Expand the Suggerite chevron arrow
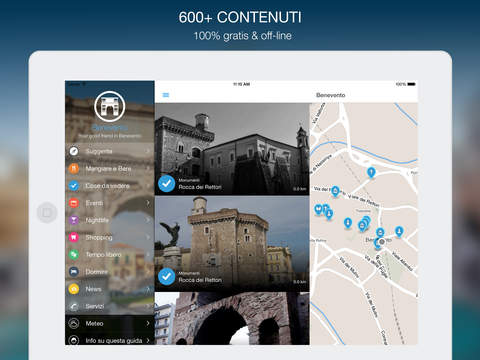The height and width of the screenshot is (360, 480). click(148, 151)
